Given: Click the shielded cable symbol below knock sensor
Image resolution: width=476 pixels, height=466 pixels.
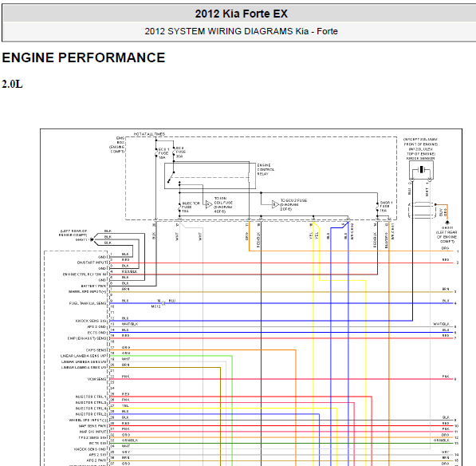Looking at the screenshot, I should (423, 210).
